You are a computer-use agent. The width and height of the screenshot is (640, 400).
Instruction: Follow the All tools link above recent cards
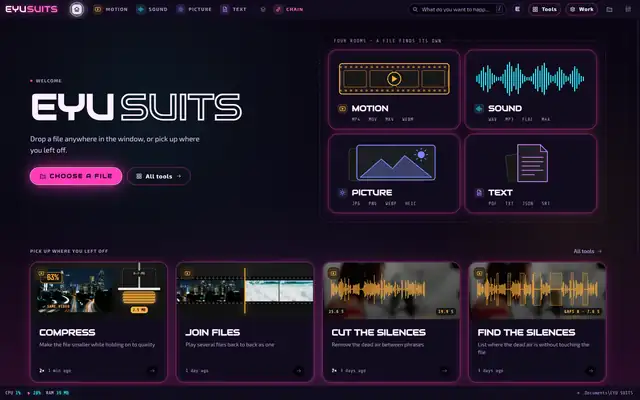pyautogui.click(x=587, y=251)
